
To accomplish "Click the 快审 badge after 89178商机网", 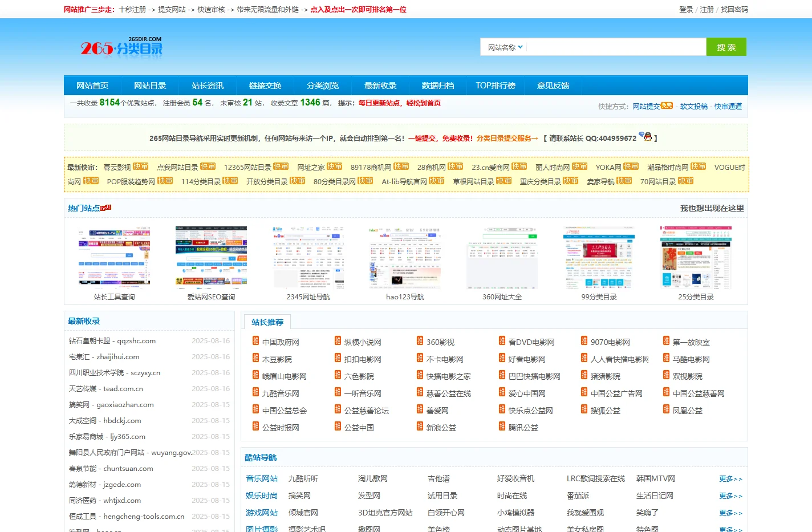I will (401, 166).
